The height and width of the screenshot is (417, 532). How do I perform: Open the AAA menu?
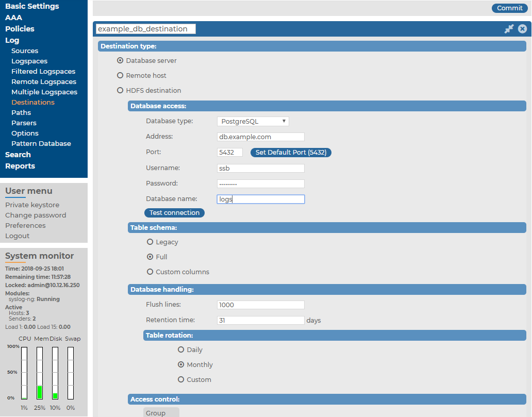point(13,18)
